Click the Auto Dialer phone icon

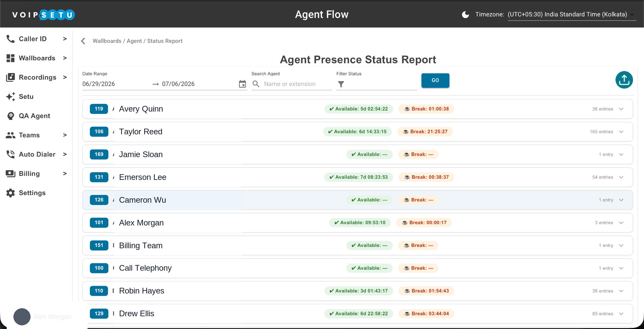click(10, 154)
